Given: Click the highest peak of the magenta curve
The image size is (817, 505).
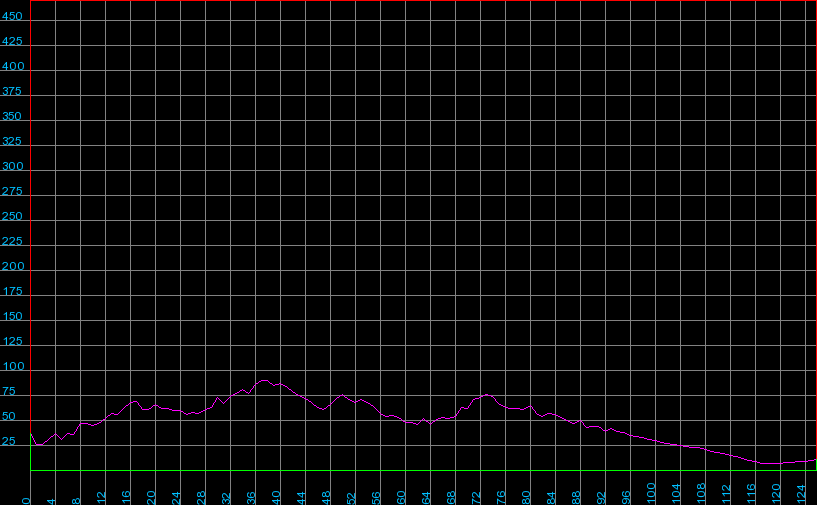Looking at the screenshot, I should (x=263, y=380).
